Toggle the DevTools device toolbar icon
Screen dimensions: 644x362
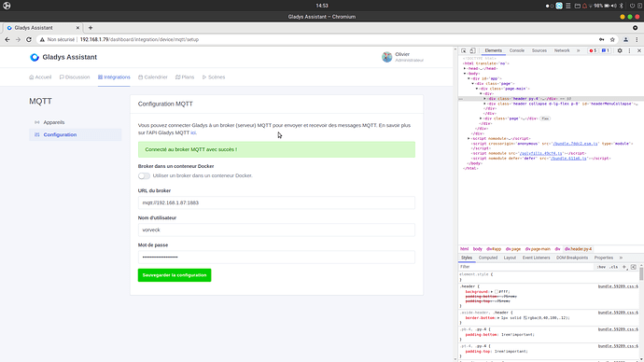pos(472,50)
